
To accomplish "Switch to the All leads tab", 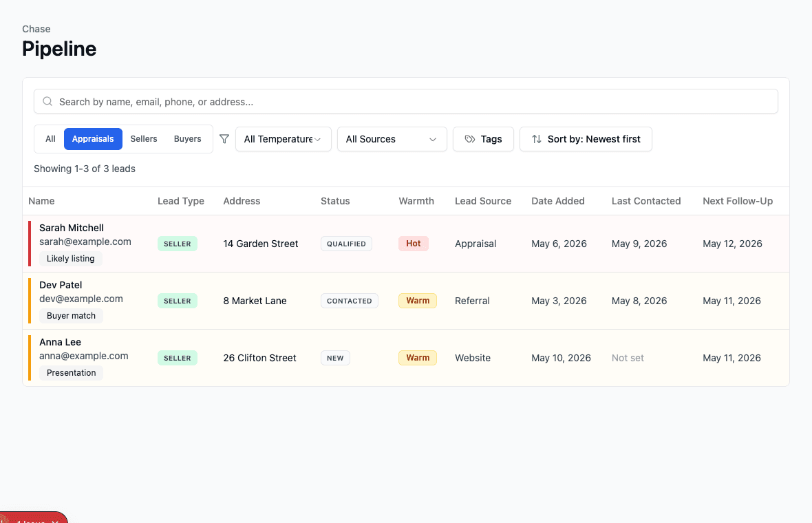I will tap(50, 139).
